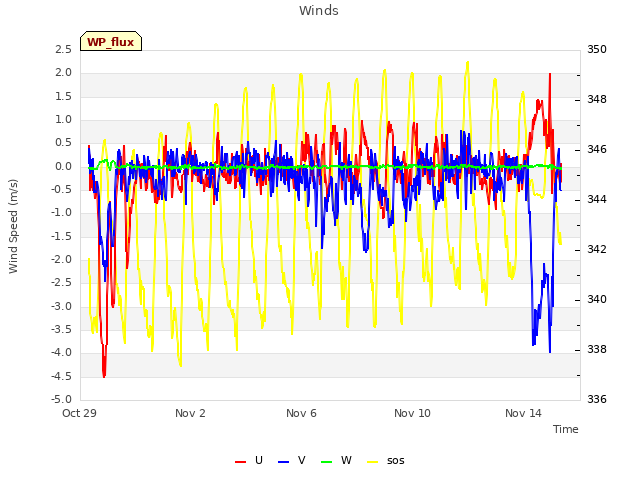This screenshot has height=480, width=640.
Task: Click the Nov 6 date tick label
Action: pyautogui.click(x=301, y=413)
